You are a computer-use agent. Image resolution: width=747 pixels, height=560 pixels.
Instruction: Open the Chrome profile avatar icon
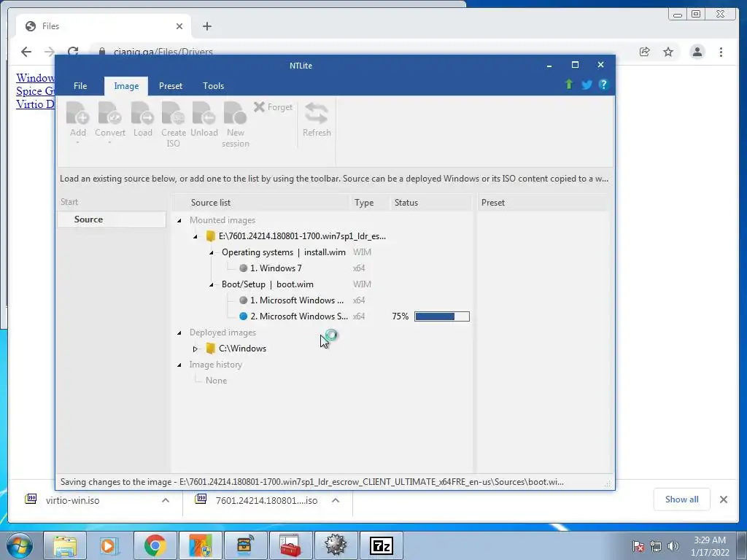(x=697, y=52)
